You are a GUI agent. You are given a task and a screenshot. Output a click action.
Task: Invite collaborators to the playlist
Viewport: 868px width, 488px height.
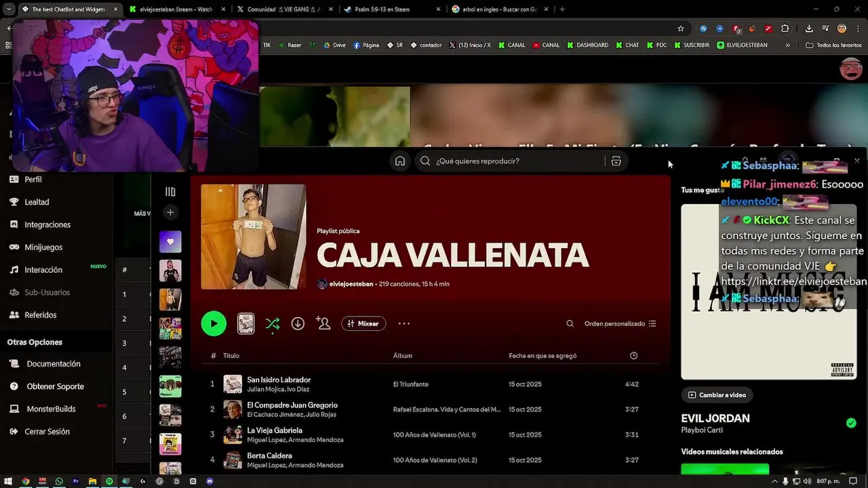point(323,323)
